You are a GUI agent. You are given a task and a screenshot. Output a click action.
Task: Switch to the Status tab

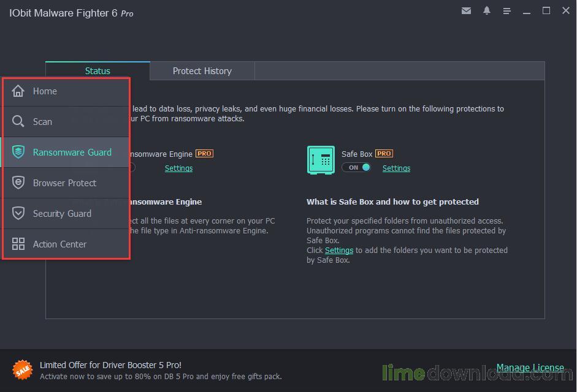pyautogui.click(x=97, y=70)
